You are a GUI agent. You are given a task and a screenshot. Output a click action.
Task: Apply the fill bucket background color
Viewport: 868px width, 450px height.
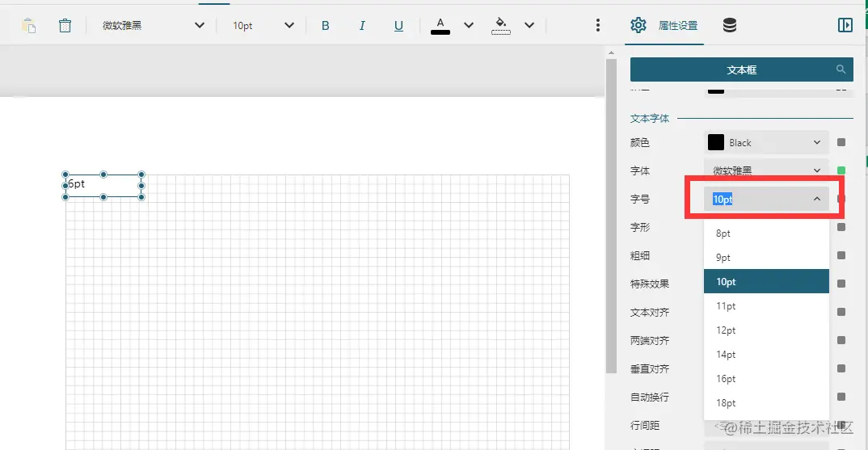(x=500, y=26)
